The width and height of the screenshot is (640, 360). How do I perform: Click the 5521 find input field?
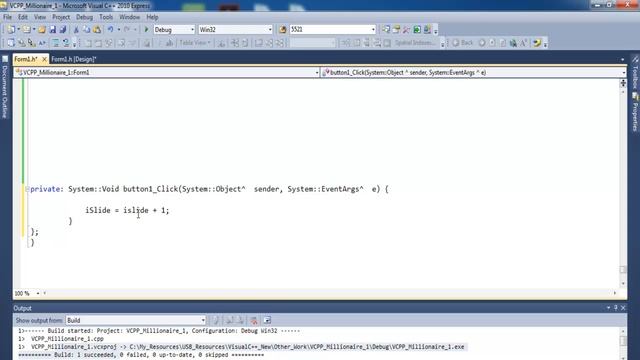[329, 29]
